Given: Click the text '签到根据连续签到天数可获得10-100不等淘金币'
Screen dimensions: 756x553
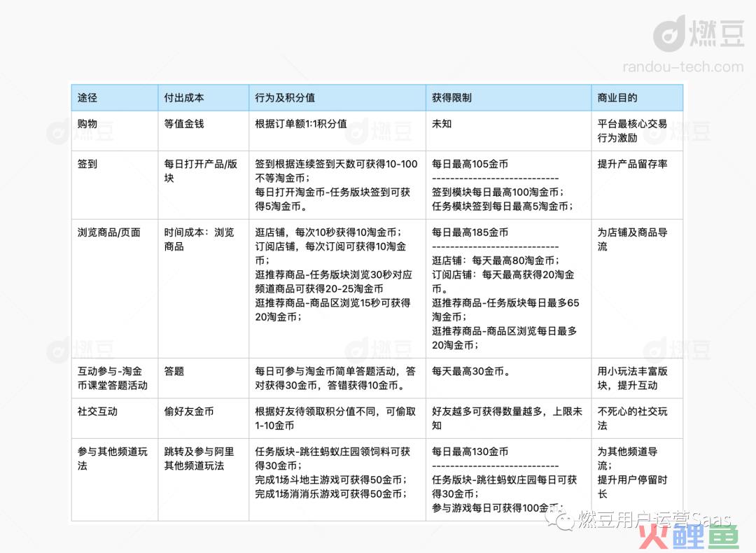Looking at the screenshot, I should tap(336, 171).
